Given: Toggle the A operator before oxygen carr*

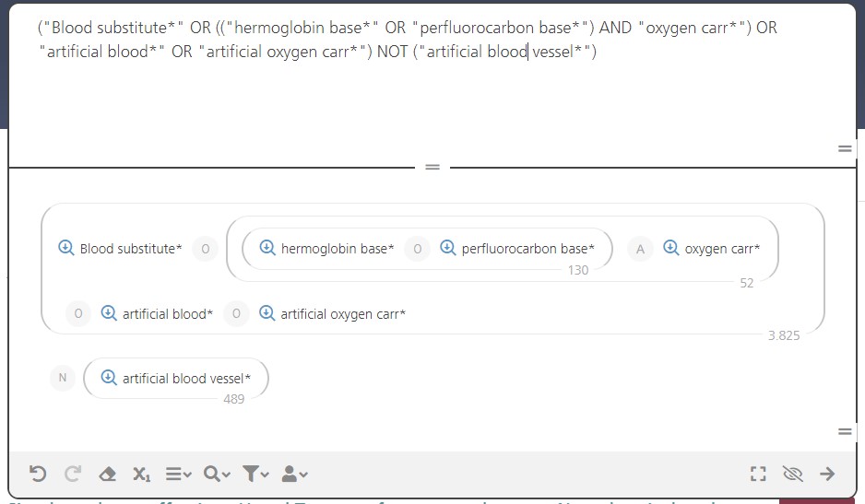Looking at the screenshot, I should [x=640, y=249].
